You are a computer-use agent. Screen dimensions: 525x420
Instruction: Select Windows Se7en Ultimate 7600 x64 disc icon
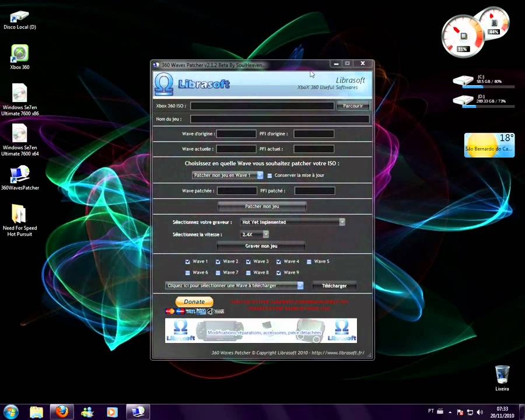20,139
